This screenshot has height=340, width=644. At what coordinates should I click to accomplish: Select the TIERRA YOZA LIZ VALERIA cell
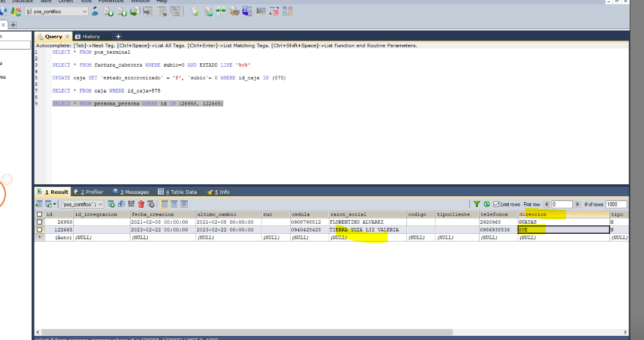(x=368, y=230)
